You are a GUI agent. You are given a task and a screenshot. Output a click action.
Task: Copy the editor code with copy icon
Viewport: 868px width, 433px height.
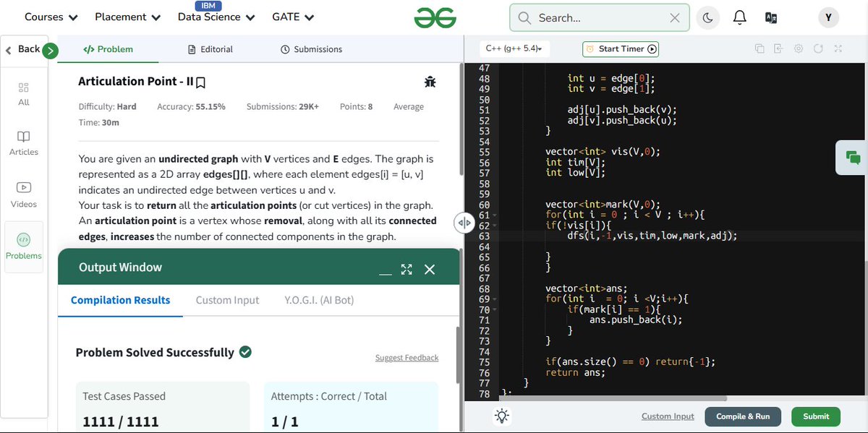click(759, 48)
